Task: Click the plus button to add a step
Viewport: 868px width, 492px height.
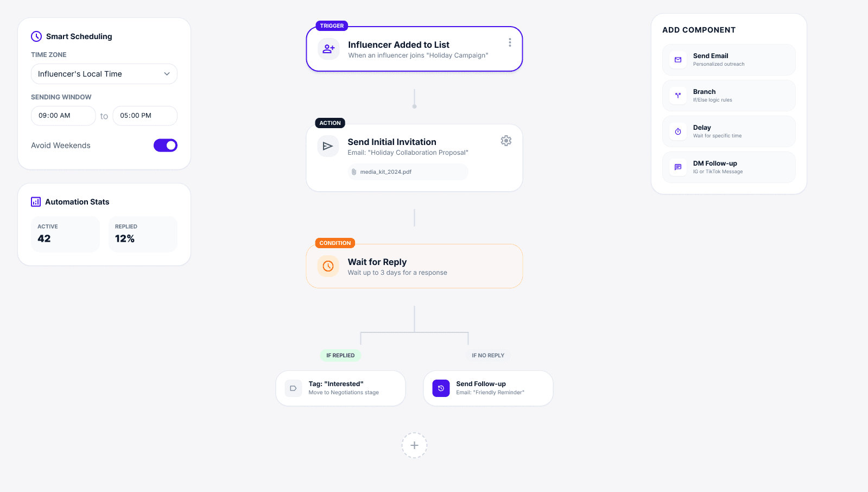Action: [414, 445]
